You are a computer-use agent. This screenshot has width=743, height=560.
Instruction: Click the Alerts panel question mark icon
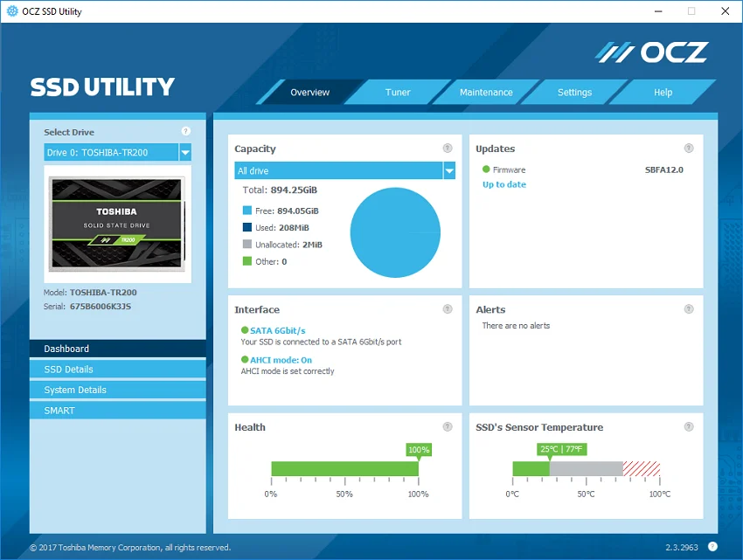point(689,309)
